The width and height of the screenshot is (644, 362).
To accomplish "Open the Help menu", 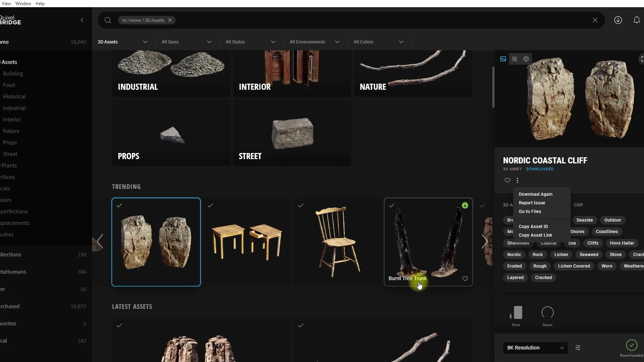I will [40, 4].
